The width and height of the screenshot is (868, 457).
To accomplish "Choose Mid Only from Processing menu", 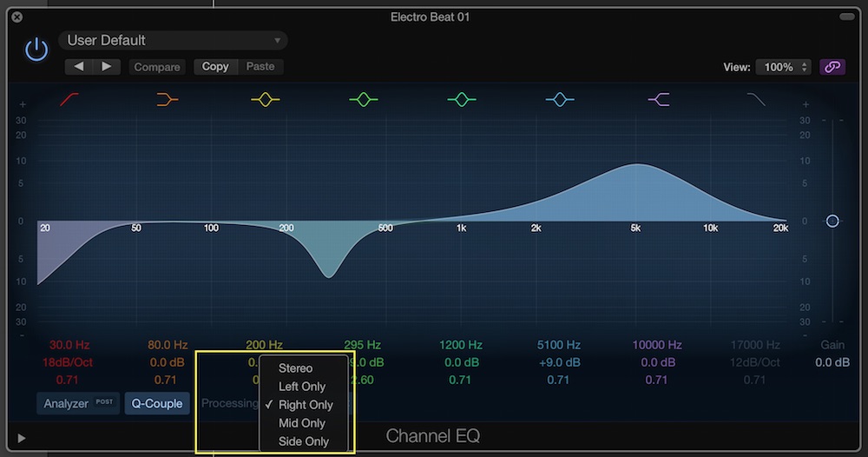I will coord(304,422).
